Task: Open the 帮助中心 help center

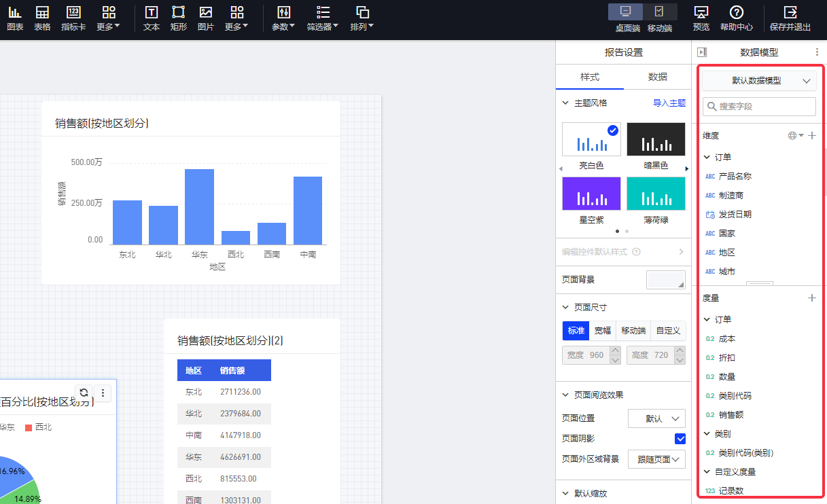Action: 736,18
